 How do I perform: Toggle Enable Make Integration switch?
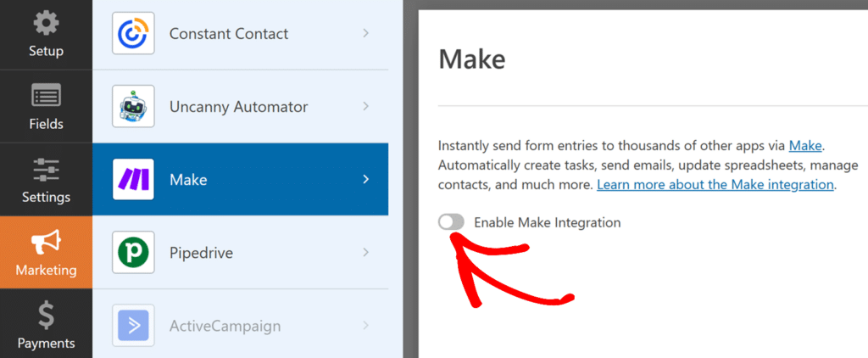(451, 223)
